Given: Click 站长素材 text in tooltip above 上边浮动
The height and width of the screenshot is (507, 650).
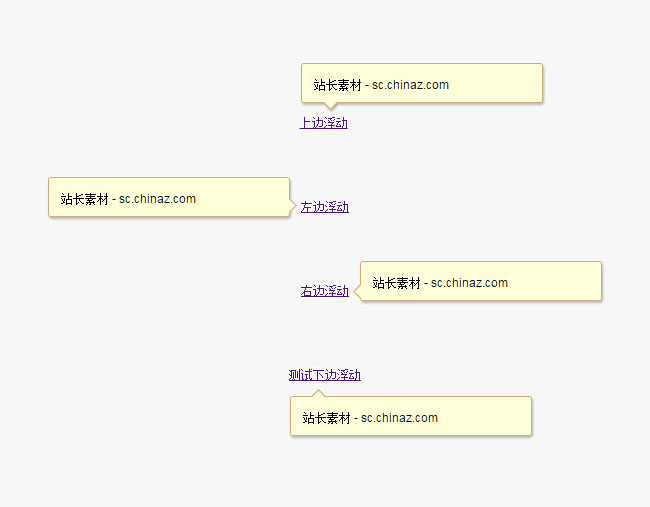Looking at the screenshot, I should tap(337, 85).
